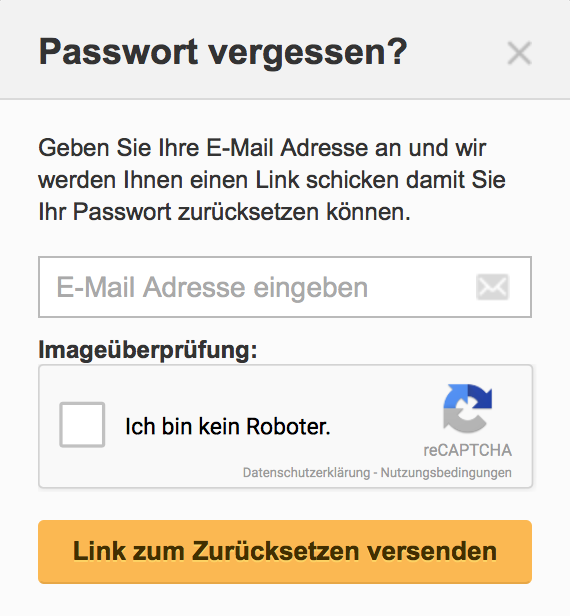Click the reCAPTCHA text under the logo
This screenshot has height=616, width=570.
(467, 450)
